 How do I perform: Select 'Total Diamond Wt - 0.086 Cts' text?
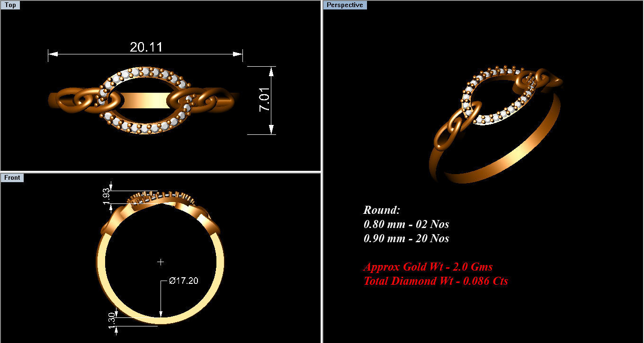coord(436,281)
